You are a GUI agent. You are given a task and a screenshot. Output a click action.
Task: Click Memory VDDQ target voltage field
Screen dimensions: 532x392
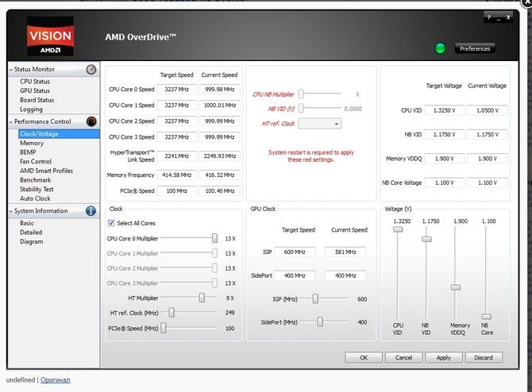444,159
